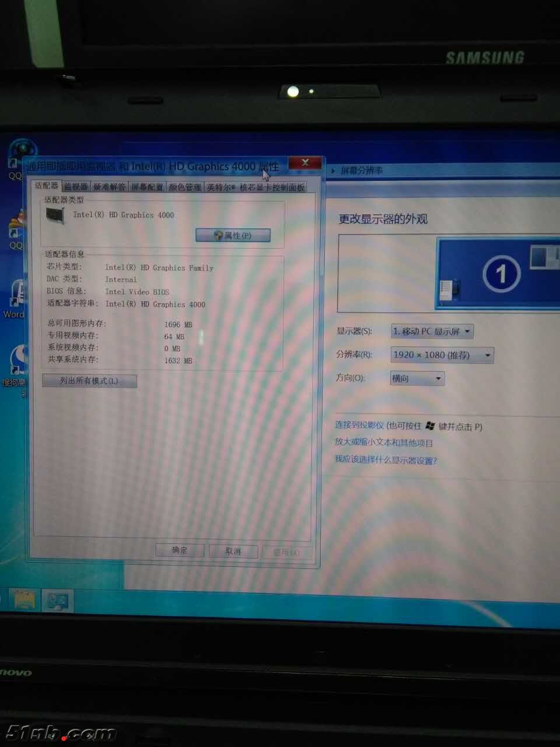This screenshot has width=560, height=747.
Task: Click the shield icon on 属性 button
Action: tap(218, 235)
